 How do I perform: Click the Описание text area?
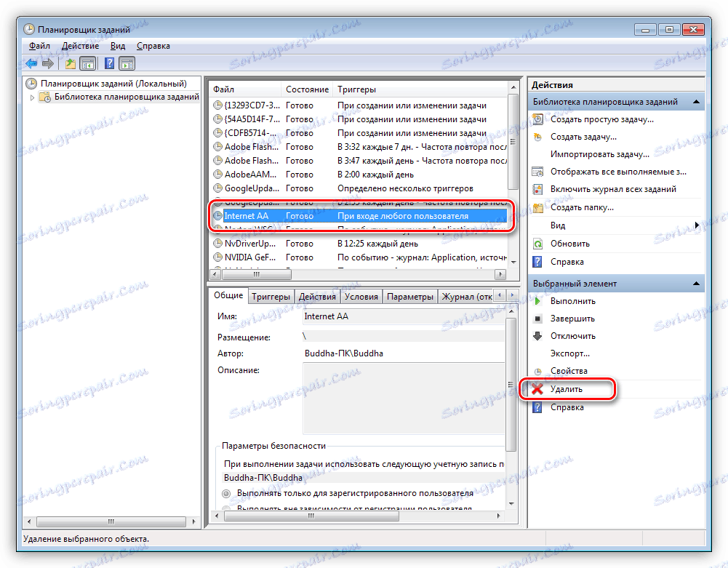pyautogui.click(x=403, y=399)
